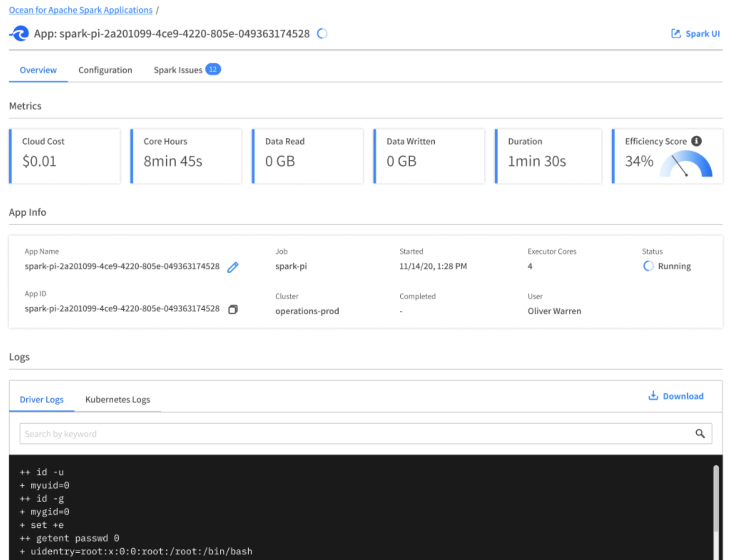Click the Efficiency Score gauge dial

coord(686,165)
